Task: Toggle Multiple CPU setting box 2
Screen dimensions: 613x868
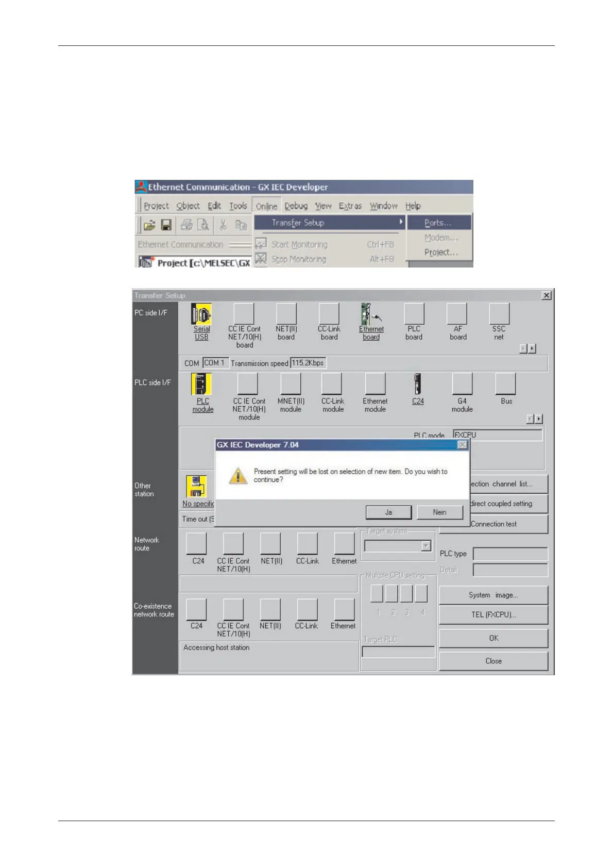Action: tap(392, 594)
